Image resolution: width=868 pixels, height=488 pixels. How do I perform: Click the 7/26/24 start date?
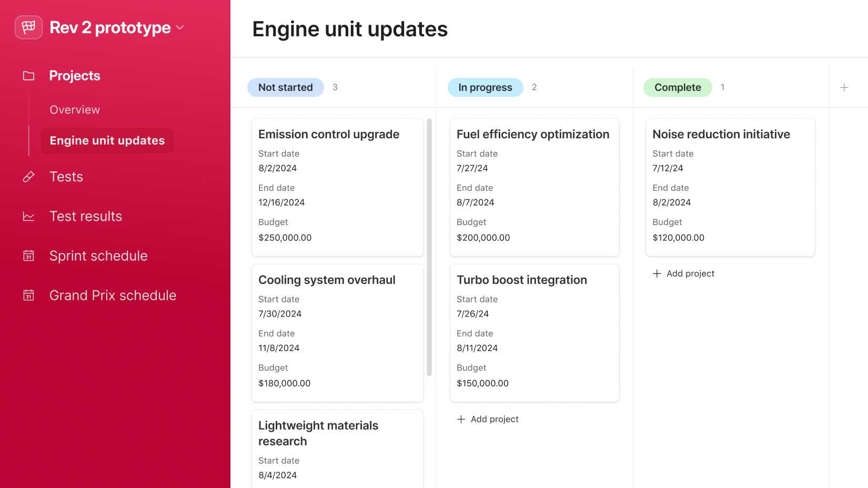point(473,314)
